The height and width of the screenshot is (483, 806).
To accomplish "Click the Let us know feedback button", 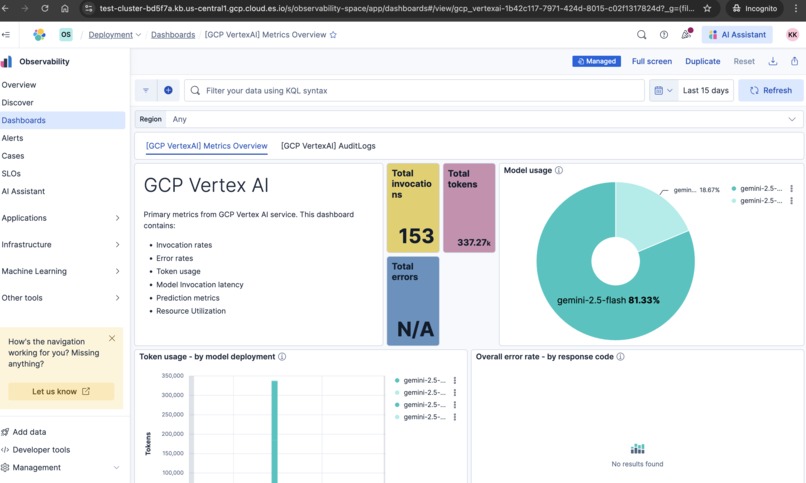I will click(61, 392).
